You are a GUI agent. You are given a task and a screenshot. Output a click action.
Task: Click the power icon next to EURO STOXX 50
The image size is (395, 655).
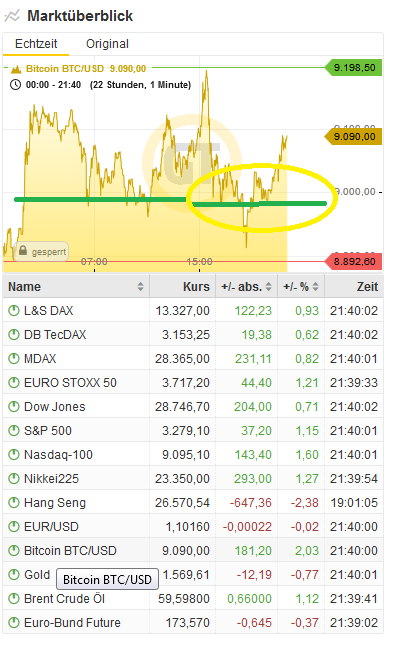14,383
